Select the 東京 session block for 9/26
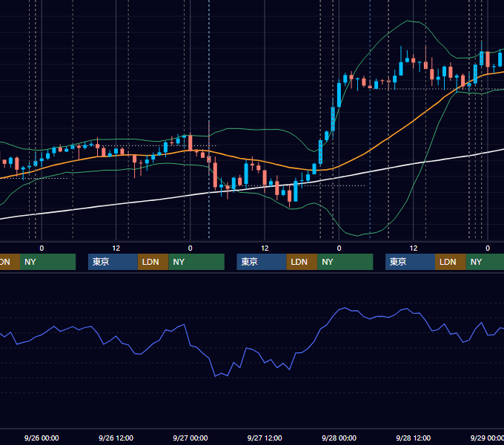The width and height of the screenshot is (504, 445). point(113,262)
